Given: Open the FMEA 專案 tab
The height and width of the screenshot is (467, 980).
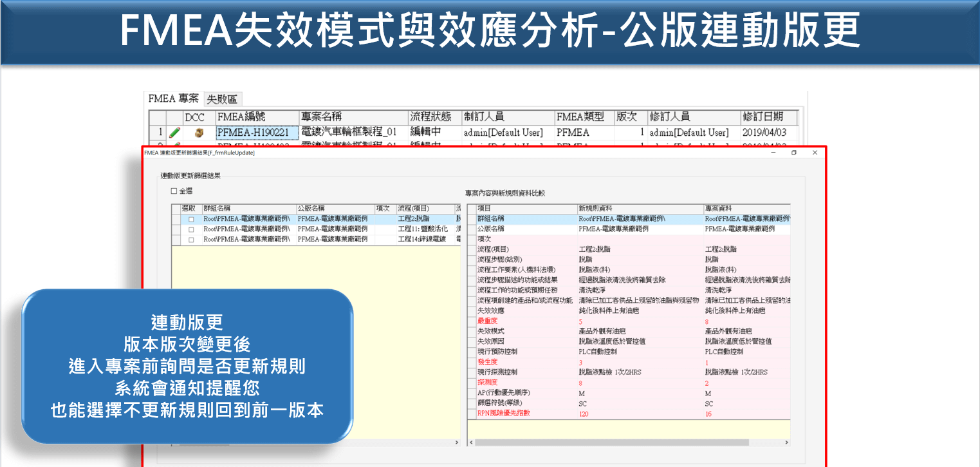Looking at the screenshot, I should [x=173, y=99].
